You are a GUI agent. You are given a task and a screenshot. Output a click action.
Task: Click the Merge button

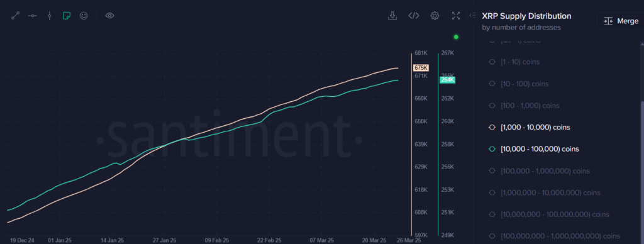click(x=621, y=21)
